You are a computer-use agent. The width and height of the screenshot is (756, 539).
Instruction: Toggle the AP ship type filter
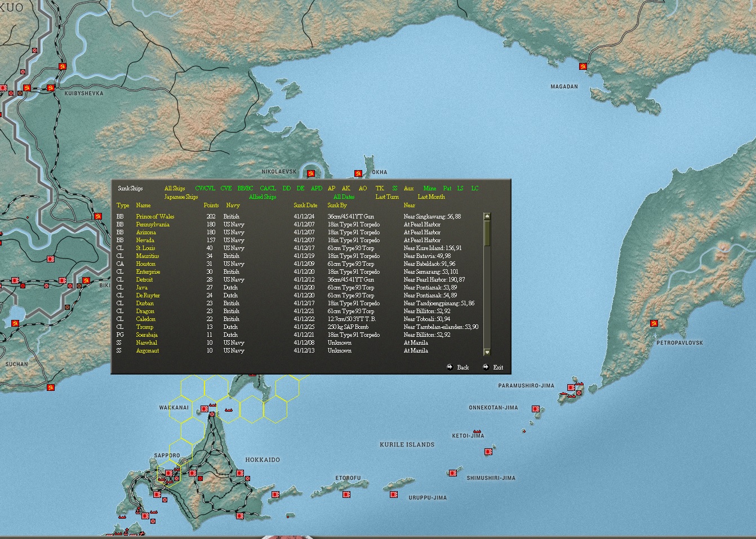[x=331, y=188]
